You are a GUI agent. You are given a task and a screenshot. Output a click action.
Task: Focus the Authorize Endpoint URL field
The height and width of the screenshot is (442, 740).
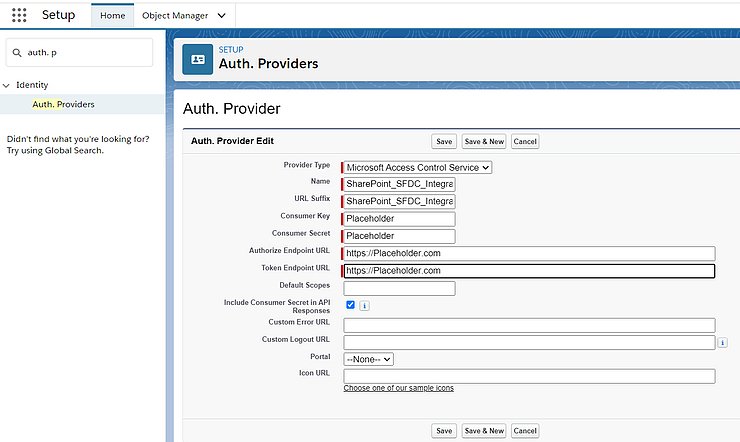click(x=529, y=253)
